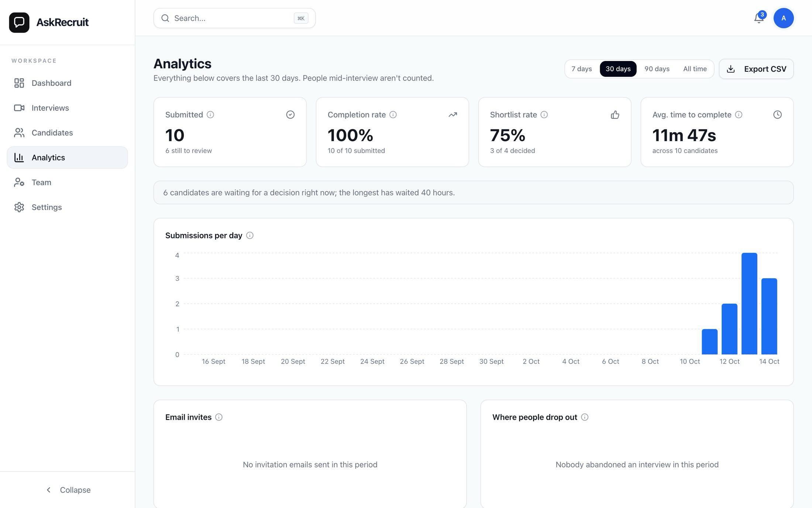Screen dimensions: 812x508
Task: Click the AskRecruit brand name
Action: [62, 22]
